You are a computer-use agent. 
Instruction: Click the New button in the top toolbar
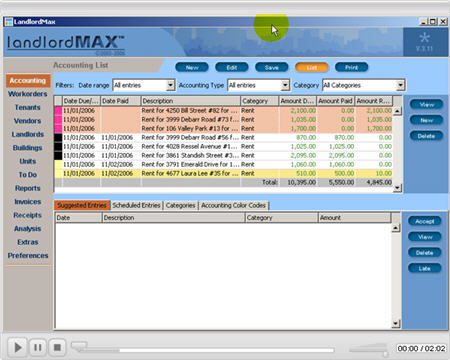pyautogui.click(x=192, y=67)
